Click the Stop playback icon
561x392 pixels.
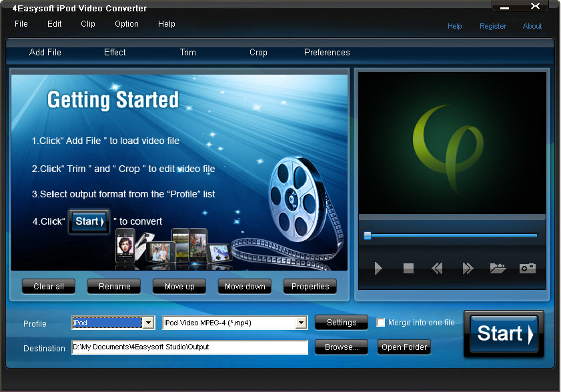[x=408, y=269]
